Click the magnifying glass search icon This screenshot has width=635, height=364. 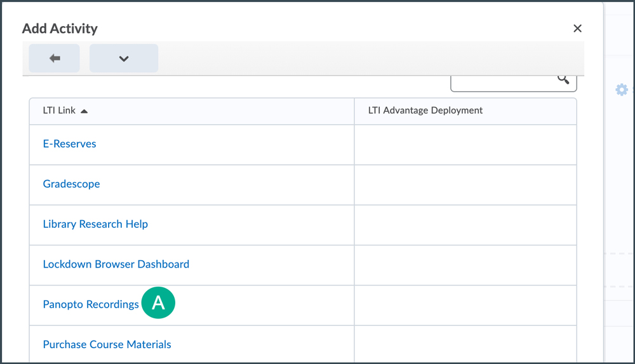tap(563, 79)
